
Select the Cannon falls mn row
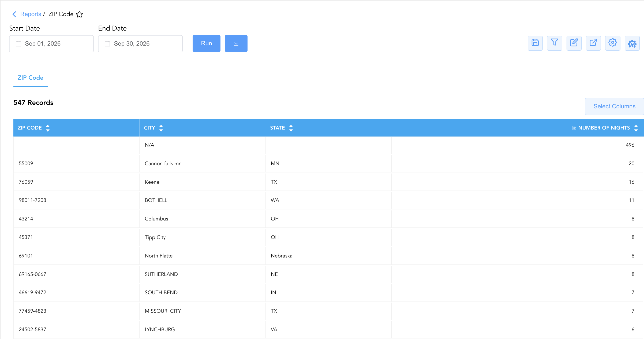click(x=328, y=163)
